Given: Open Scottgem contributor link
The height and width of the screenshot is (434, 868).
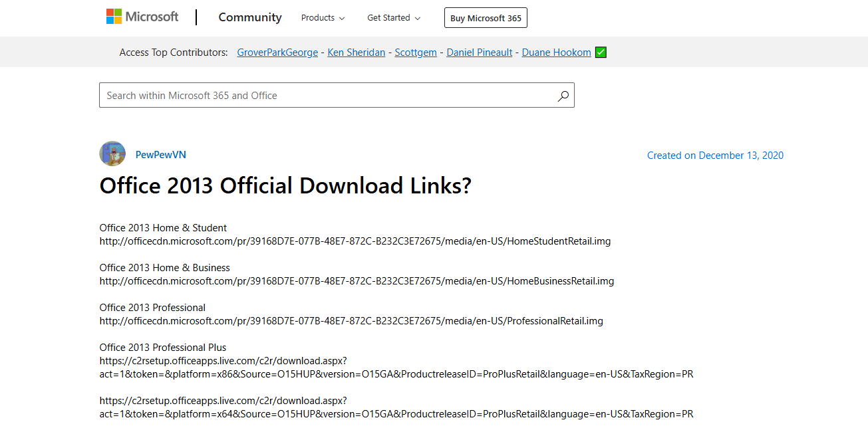Looking at the screenshot, I should click(x=416, y=53).
